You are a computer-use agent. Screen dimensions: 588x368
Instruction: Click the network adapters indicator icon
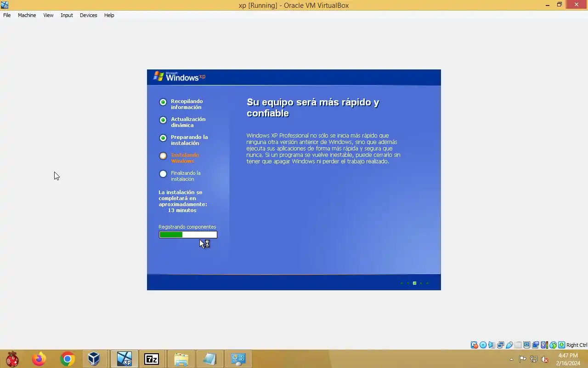(x=500, y=345)
